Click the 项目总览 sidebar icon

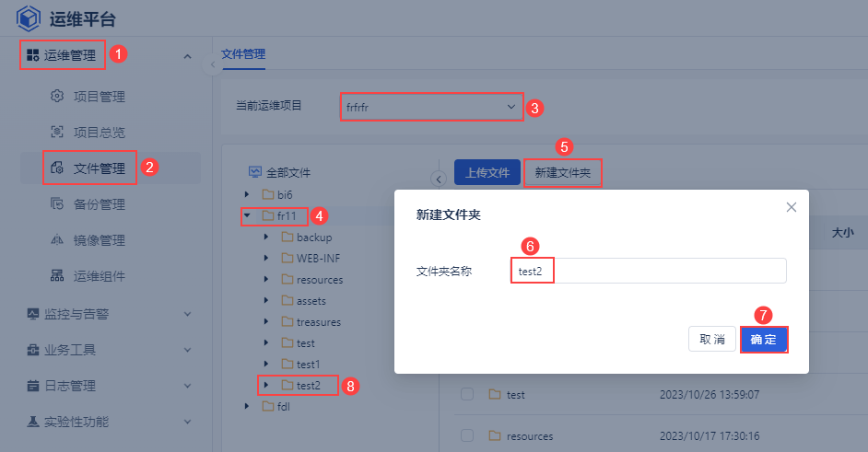(x=56, y=133)
